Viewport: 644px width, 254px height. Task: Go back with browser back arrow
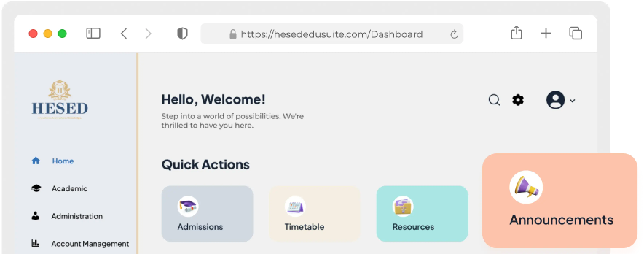124,34
